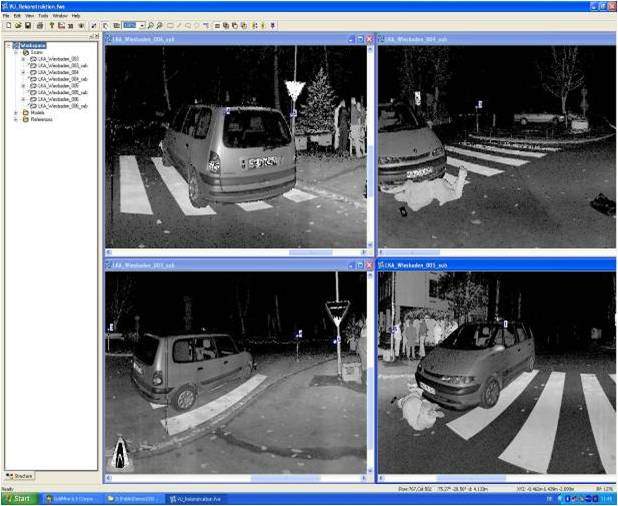Select LKA_Wiesbaden_003_sub in the tree
Viewport: 618px width, 506px height.
[x=63, y=65]
